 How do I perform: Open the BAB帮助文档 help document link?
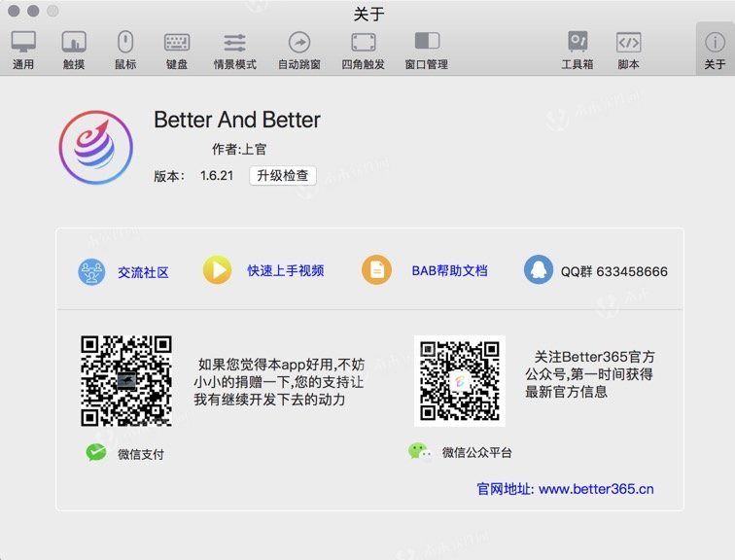449,270
